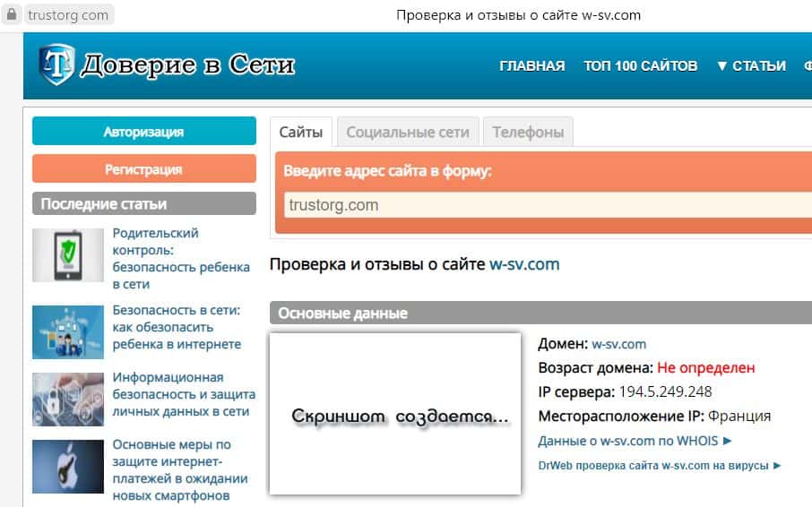Click the Основные данные section header

540,313
